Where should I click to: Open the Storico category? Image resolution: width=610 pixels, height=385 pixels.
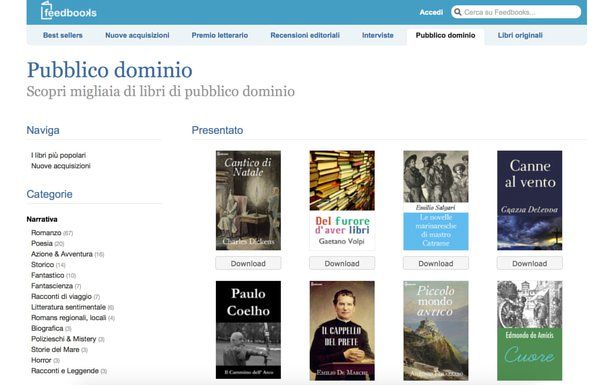pyautogui.click(x=42, y=264)
